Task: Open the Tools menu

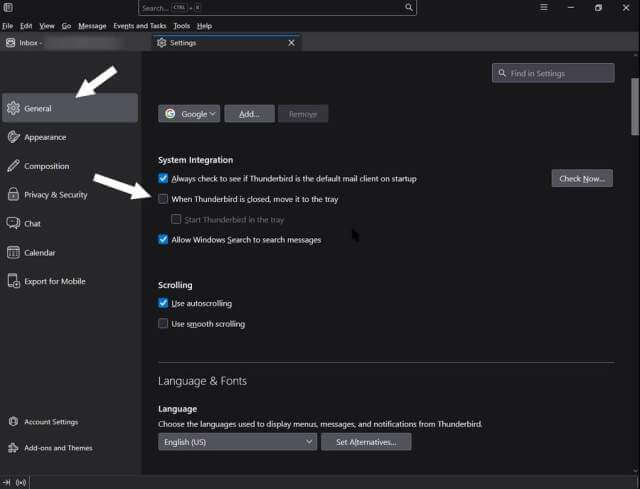Action: point(182,26)
